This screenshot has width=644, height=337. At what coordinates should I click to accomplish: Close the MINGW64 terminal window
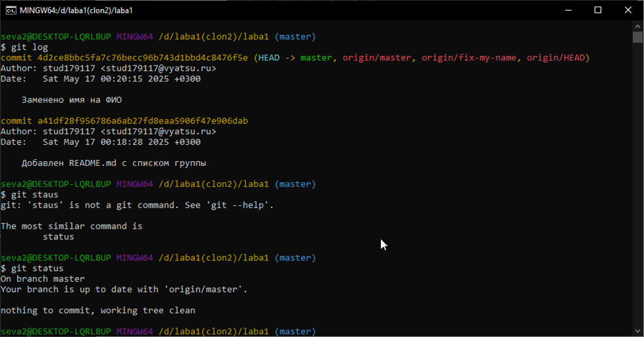click(628, 10)
